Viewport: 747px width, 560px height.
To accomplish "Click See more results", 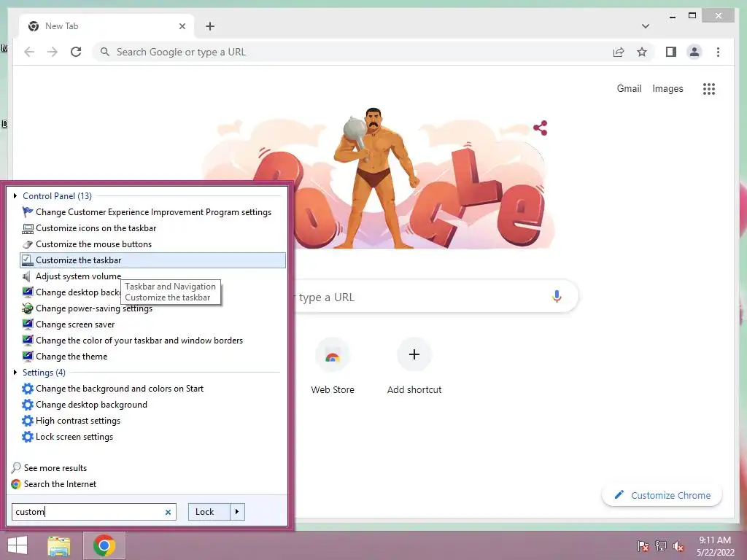I will [55, 468].
